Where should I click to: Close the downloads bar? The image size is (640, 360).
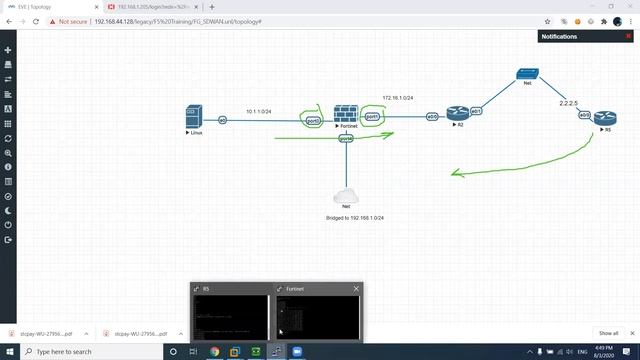pos(632,333)
